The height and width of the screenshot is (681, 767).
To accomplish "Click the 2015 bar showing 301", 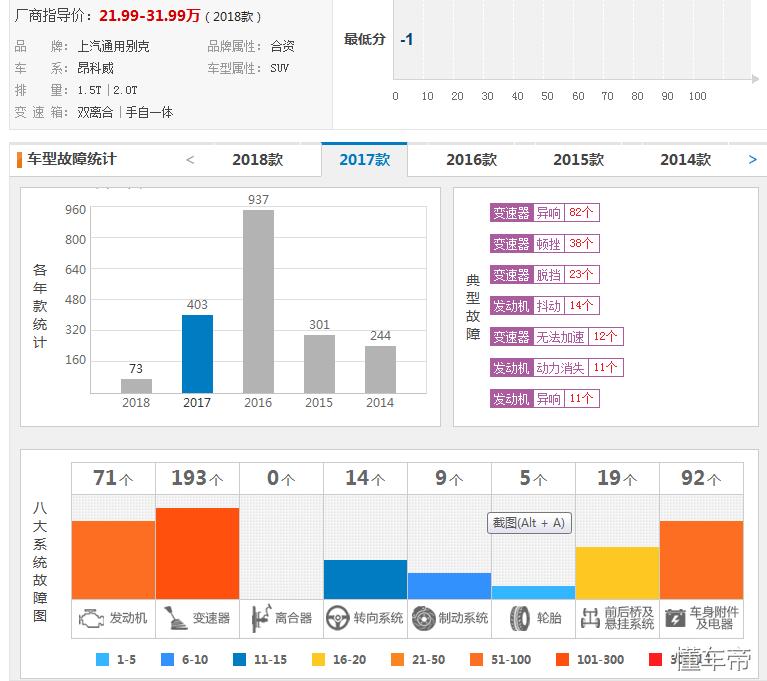I will click(x=319, y=364).
